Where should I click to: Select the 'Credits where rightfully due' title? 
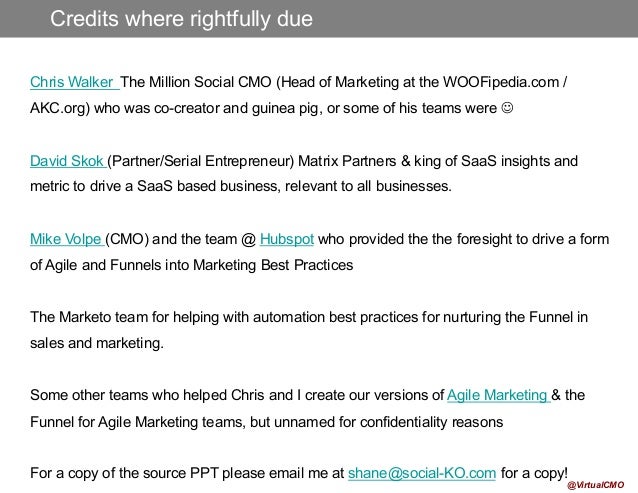click(181, 19)
